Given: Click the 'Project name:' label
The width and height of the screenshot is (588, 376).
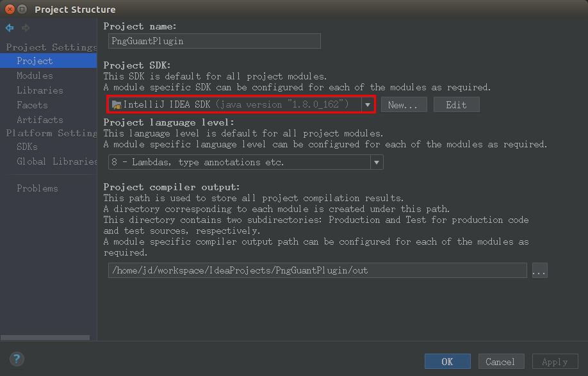Looking at the screenshot, I should [140, 26].
